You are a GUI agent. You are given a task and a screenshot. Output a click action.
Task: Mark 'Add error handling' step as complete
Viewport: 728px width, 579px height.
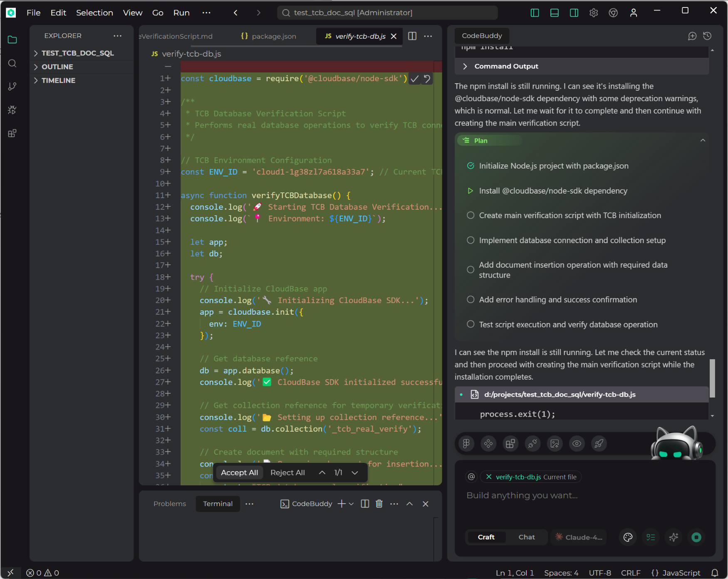click(x=470, y=299)
